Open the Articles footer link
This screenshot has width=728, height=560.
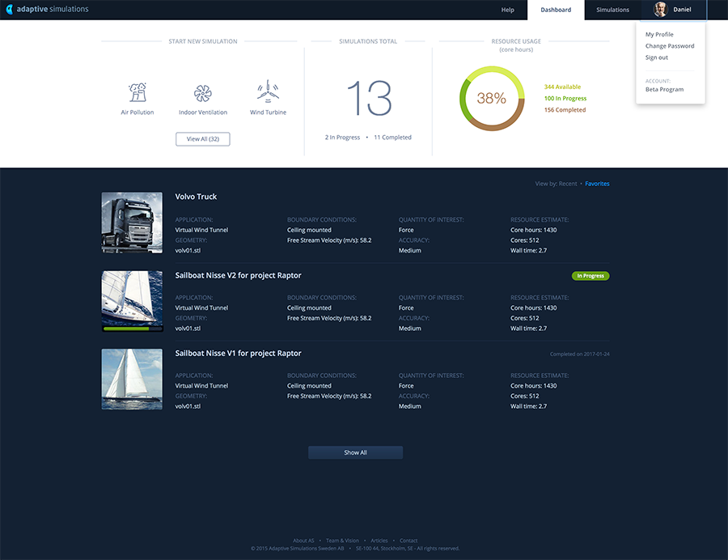click(379, 541)
